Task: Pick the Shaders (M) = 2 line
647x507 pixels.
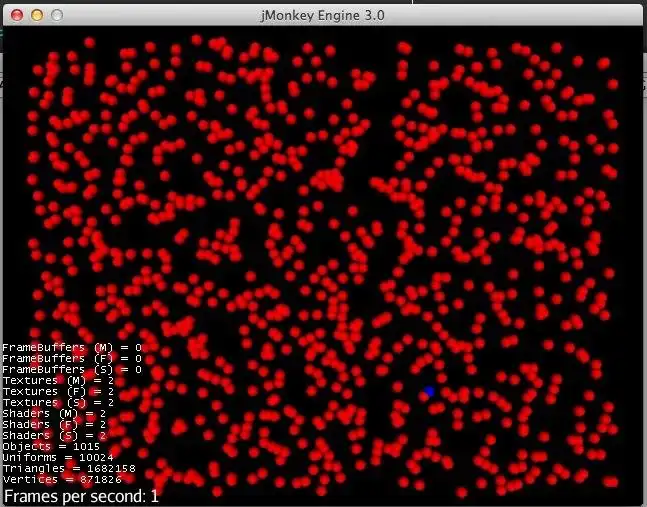Action: pyautogui.click(x=54, y=413)
